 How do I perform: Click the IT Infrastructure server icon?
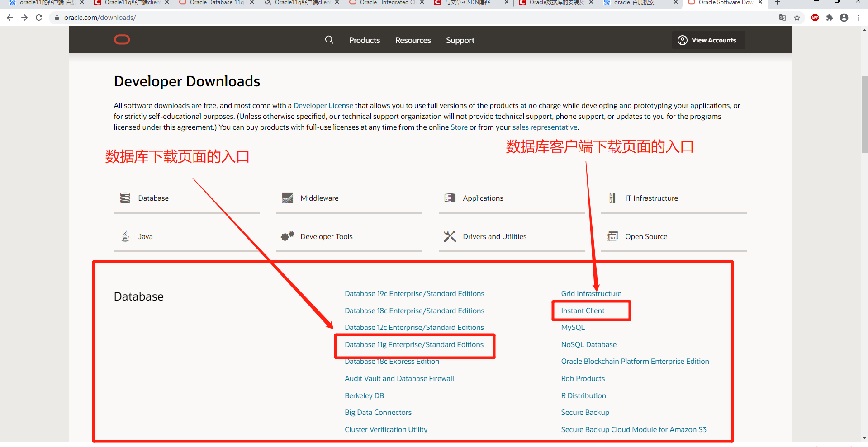coord(612,198)
